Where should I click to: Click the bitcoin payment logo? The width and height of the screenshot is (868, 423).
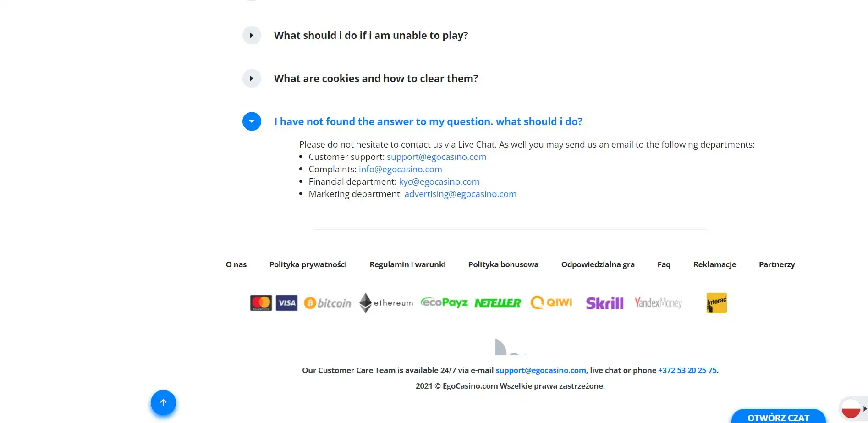(x=328, y=303)
